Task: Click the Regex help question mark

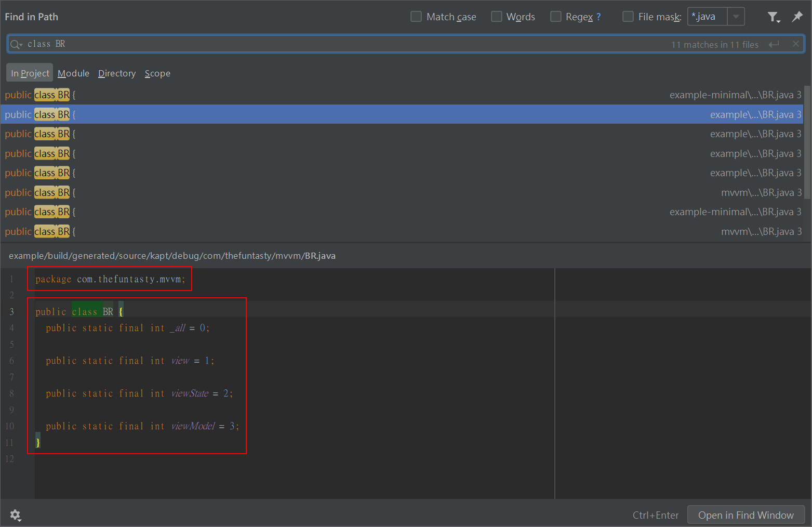Action: [x=598, y=17]
